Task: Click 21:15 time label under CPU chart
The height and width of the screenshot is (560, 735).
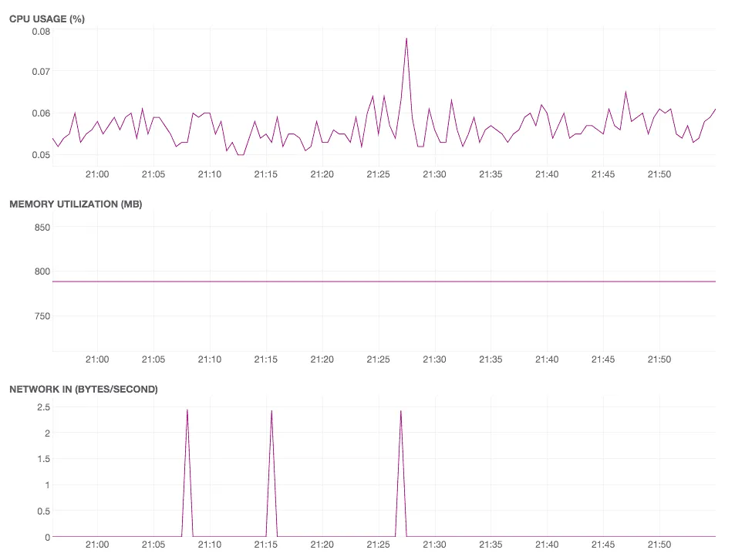Action: [266, 174]
